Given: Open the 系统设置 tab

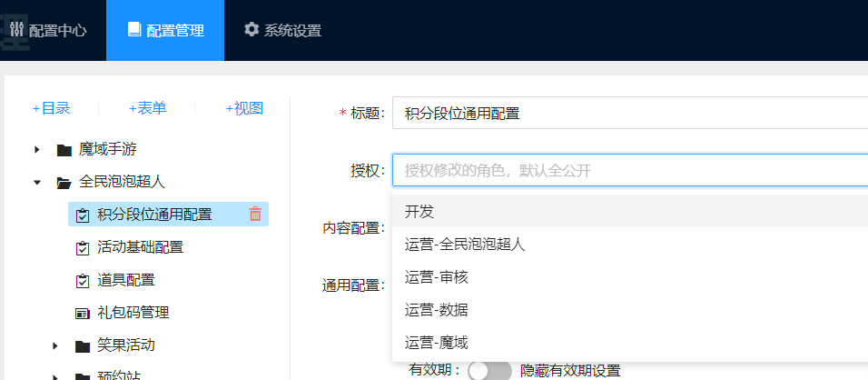Looking at the screenshot, I should [x=283, y=31].
